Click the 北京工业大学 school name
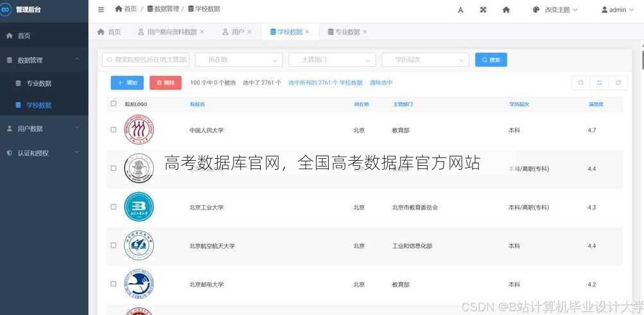644x315 pixels. coord(207,207)
